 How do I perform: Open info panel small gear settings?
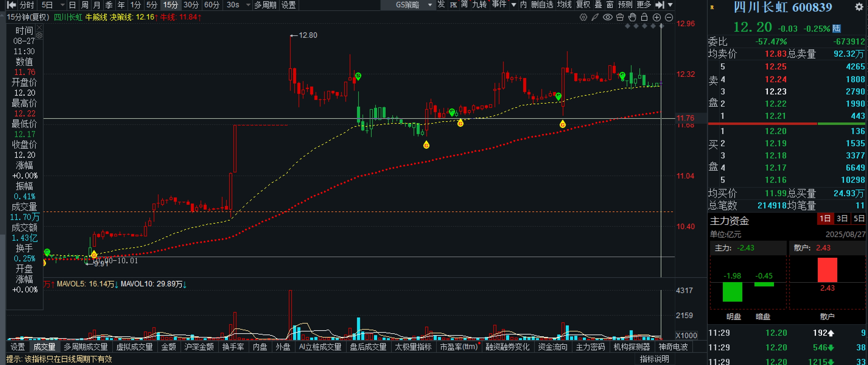(39, 35)
